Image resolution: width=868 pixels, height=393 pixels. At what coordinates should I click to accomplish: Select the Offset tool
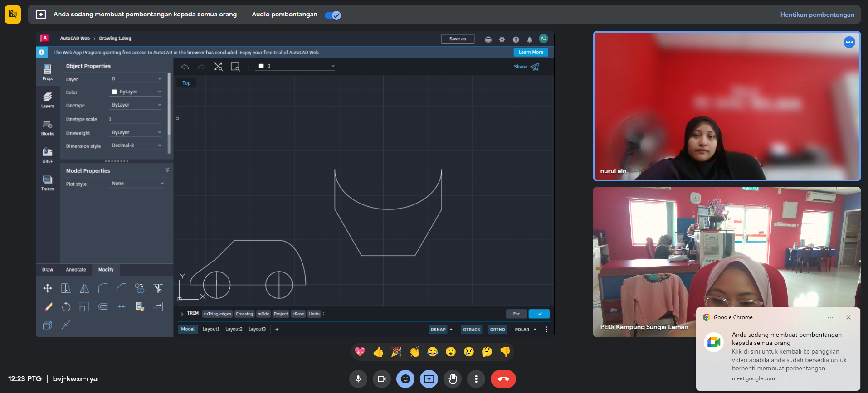point(103,307)
